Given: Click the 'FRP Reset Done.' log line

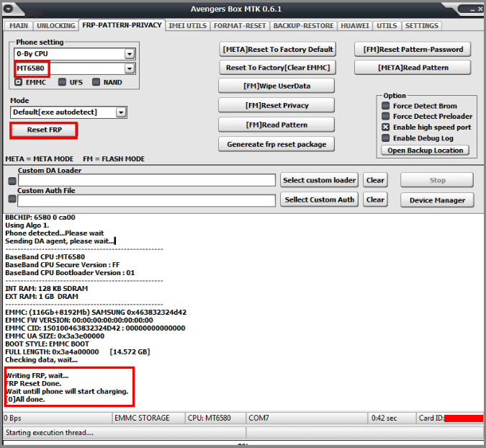Looking at the screenshot, I should (33, 383).
